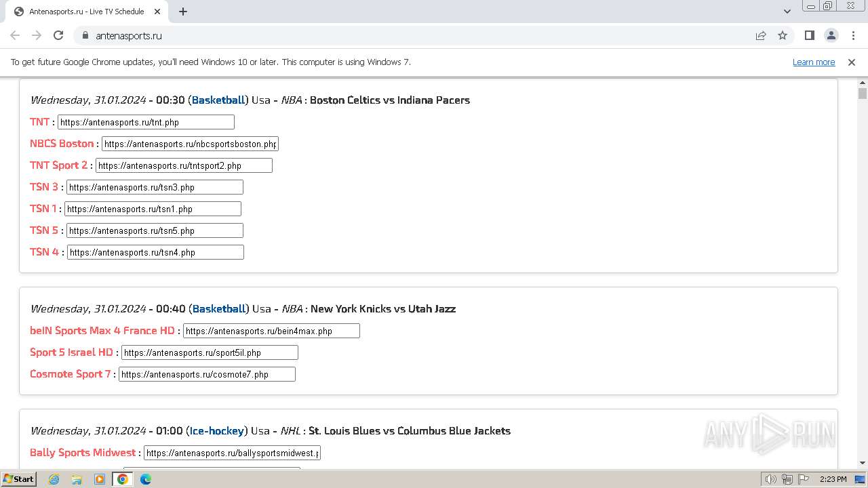
Task: Close the Antenasports.ru tab
Action: click(157, 12)
